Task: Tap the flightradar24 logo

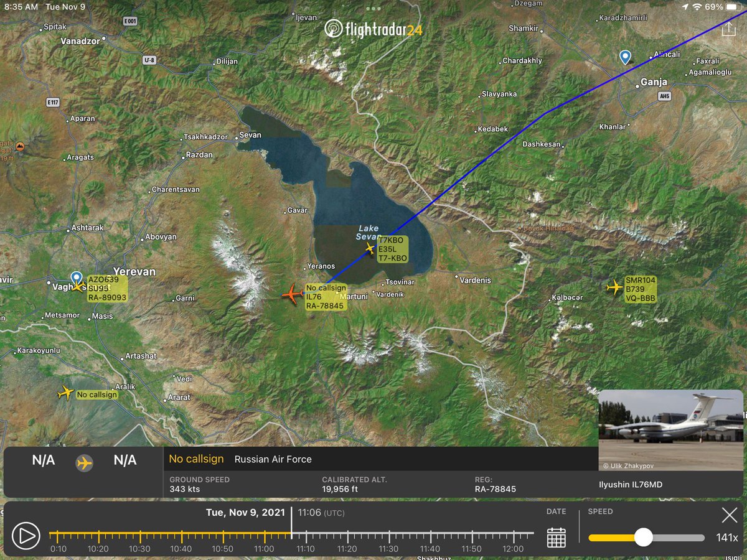Action: tap(374, 29)
